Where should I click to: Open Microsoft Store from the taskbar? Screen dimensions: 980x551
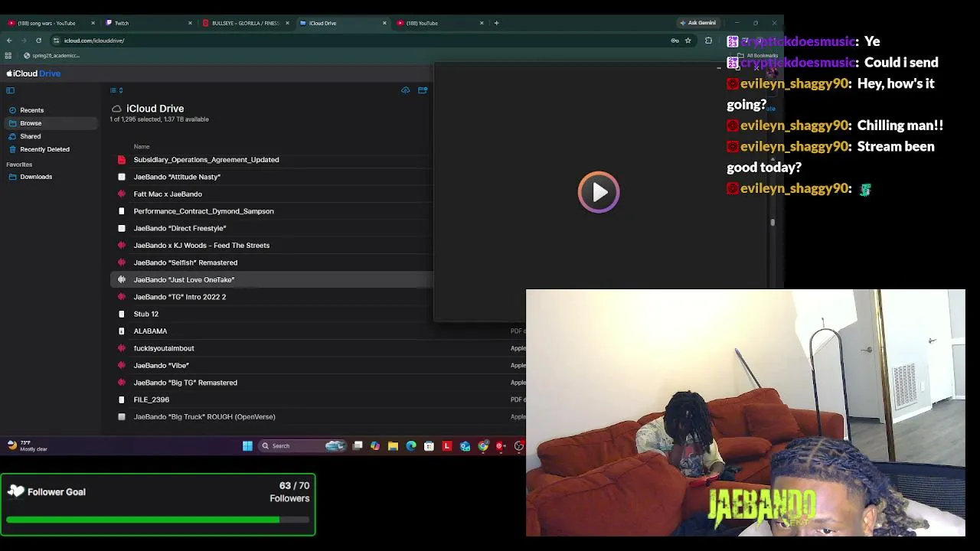point(429,446)
